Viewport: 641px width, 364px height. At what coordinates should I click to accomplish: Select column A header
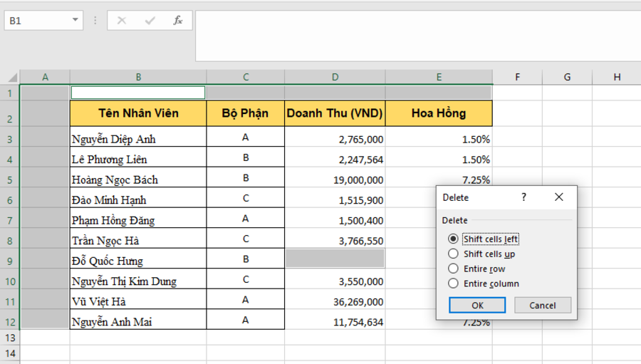pyautogui.click(x=45, y=77)
